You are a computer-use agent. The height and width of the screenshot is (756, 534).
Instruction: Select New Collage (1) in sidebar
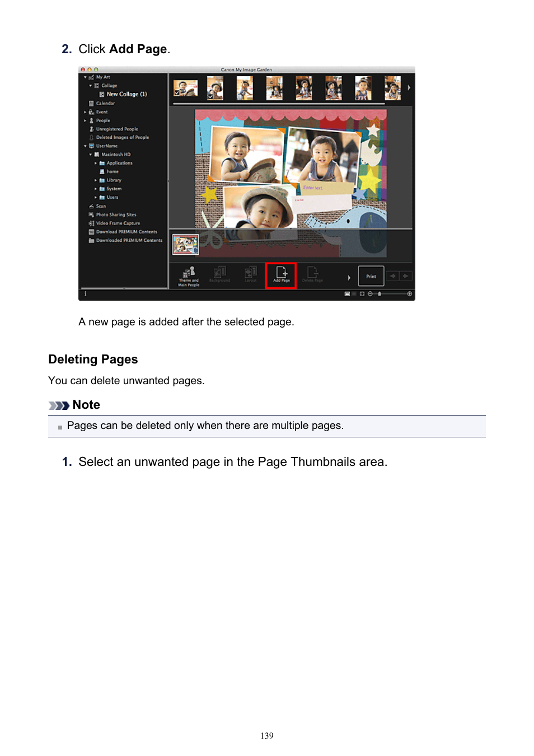coord(127,94)
